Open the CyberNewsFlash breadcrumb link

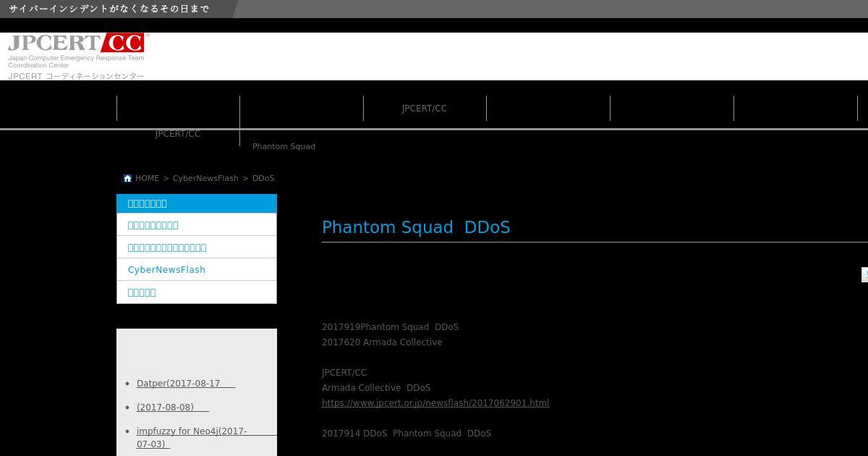205,178
